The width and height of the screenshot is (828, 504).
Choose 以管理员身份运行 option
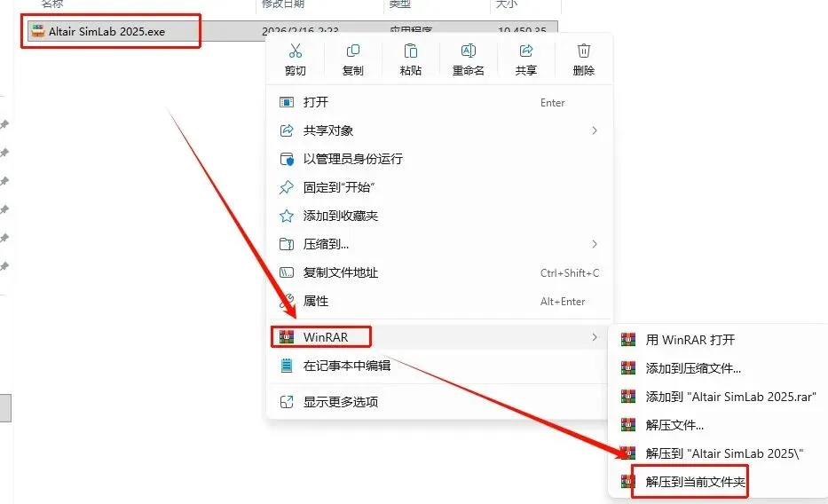click(440, 159)
